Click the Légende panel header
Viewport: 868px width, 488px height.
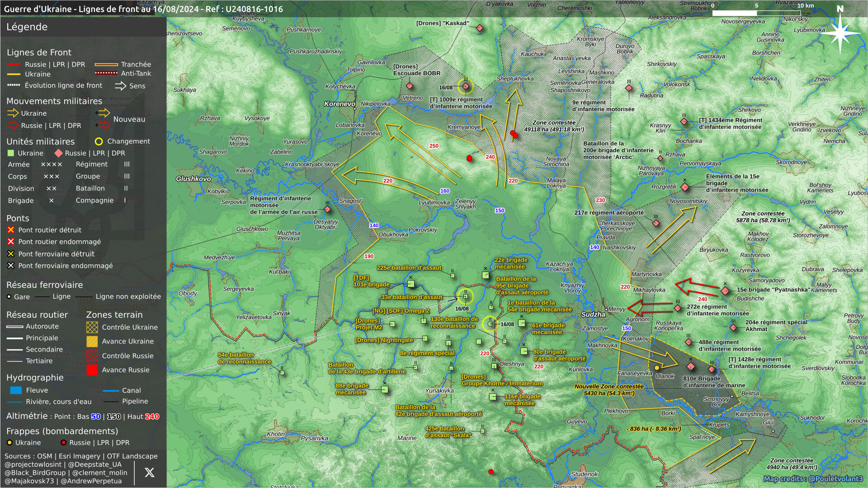point(27,27)
